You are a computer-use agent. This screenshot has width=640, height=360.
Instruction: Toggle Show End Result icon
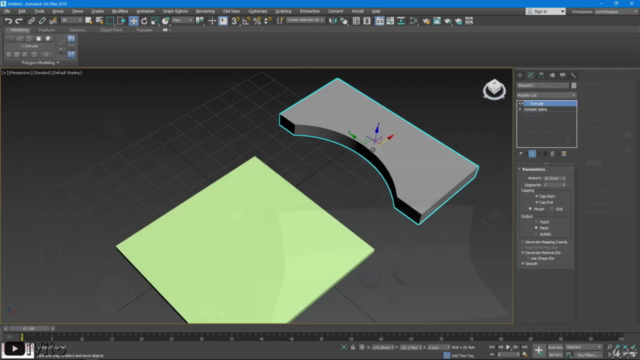532,154
